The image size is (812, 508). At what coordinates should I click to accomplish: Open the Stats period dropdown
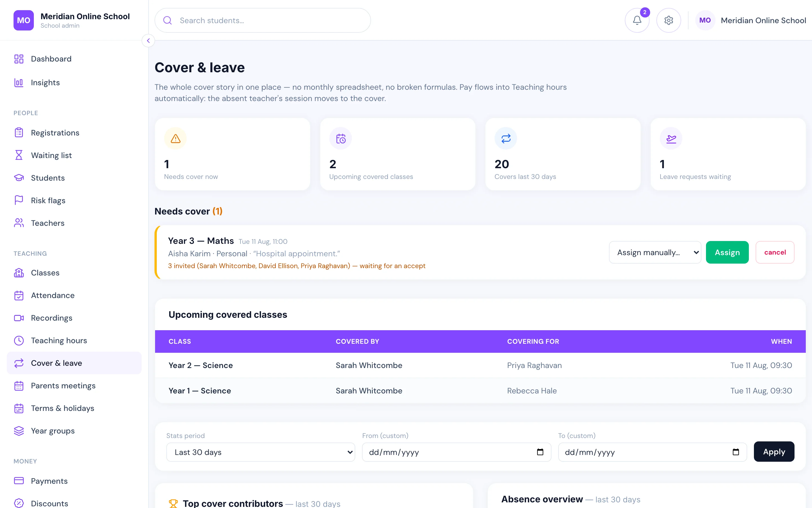(261, 452)
